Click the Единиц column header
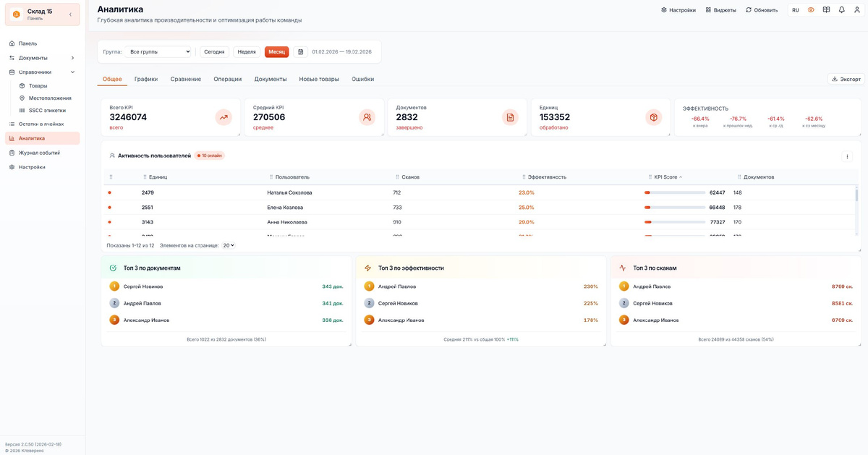This screenshot has width=868, height=455. coord(158,177)
